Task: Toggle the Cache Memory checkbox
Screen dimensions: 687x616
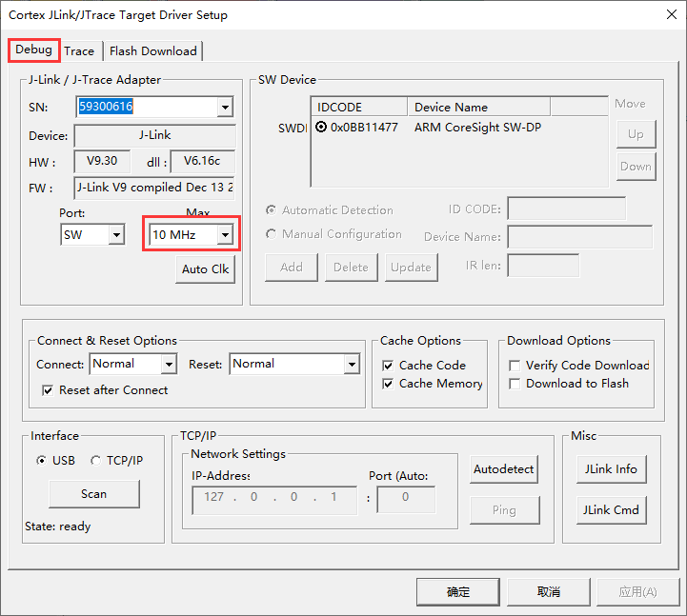Action: pyautogui.click(x=388, y=384)
